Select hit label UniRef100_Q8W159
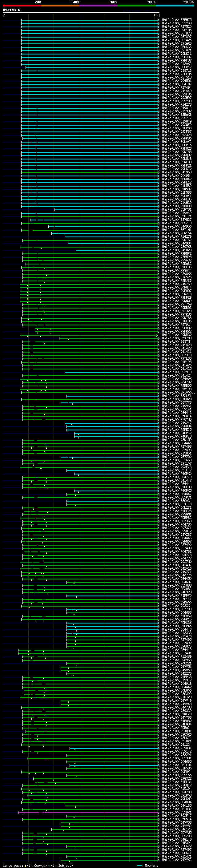 point(177,440)
